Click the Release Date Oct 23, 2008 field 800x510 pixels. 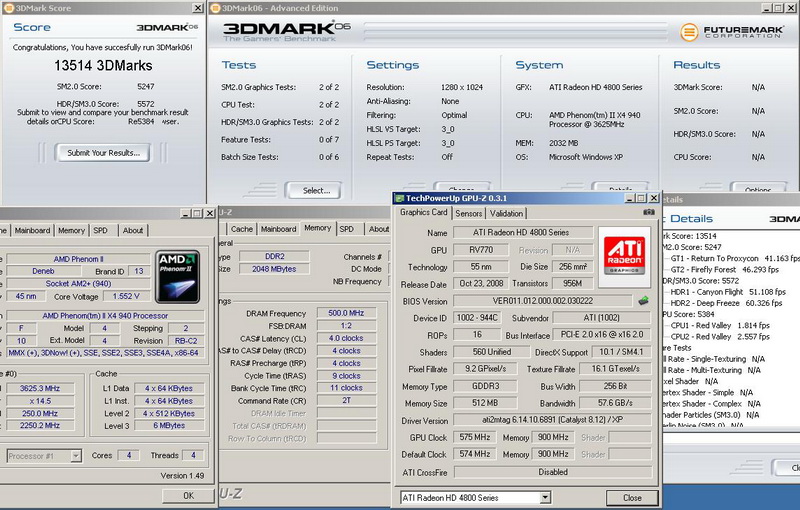(481, 284)
